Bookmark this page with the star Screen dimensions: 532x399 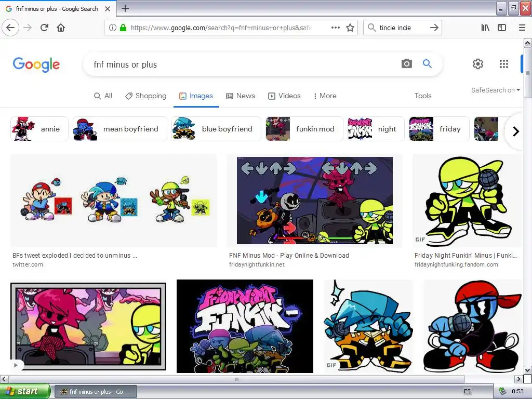350,28
